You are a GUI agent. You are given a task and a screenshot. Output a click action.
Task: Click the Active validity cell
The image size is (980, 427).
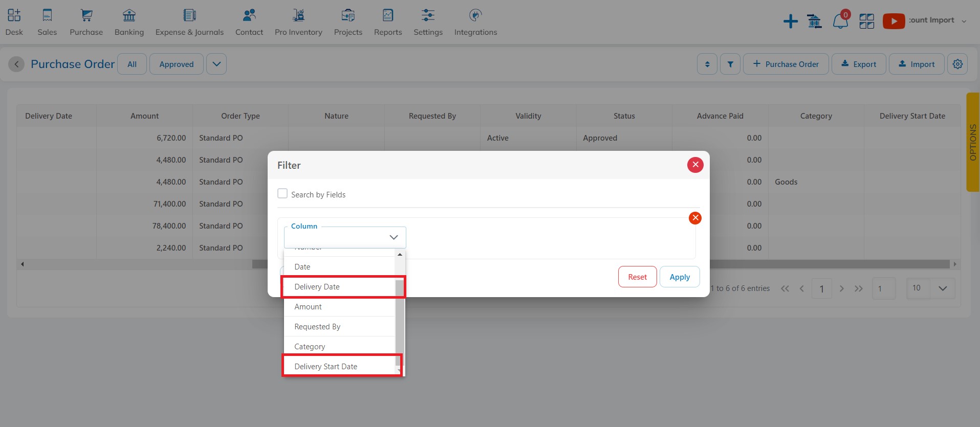[528, 138]
